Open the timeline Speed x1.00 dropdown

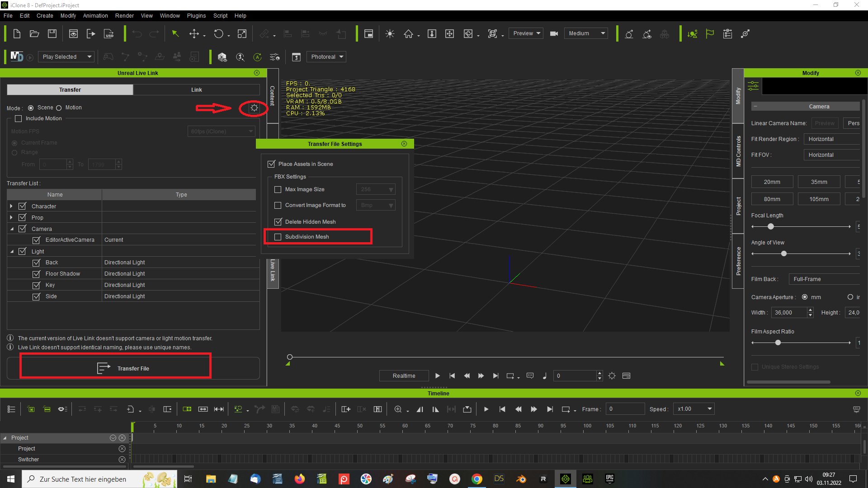(693, 409)
